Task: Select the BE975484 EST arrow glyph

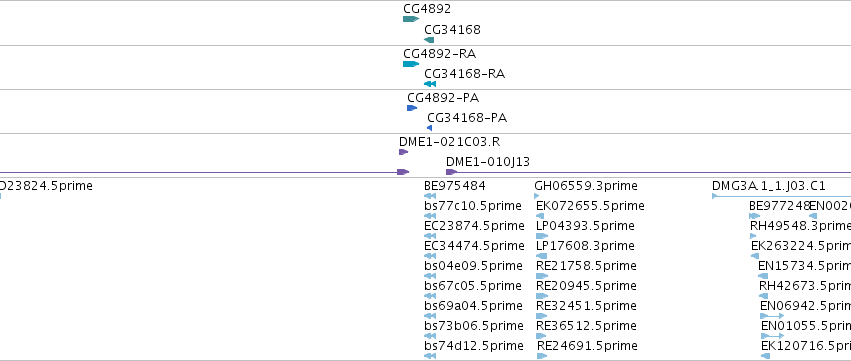Action: tap(430, 196)
